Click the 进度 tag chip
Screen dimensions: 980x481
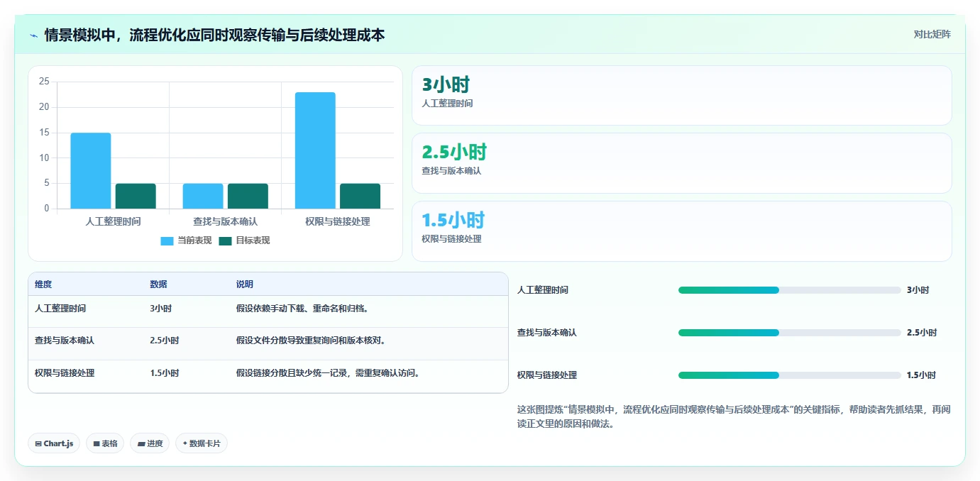click(x=150, y=443)
